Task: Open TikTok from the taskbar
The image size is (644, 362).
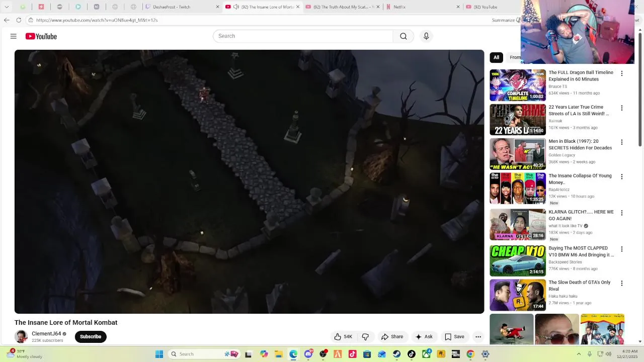Action: (412, 354)
